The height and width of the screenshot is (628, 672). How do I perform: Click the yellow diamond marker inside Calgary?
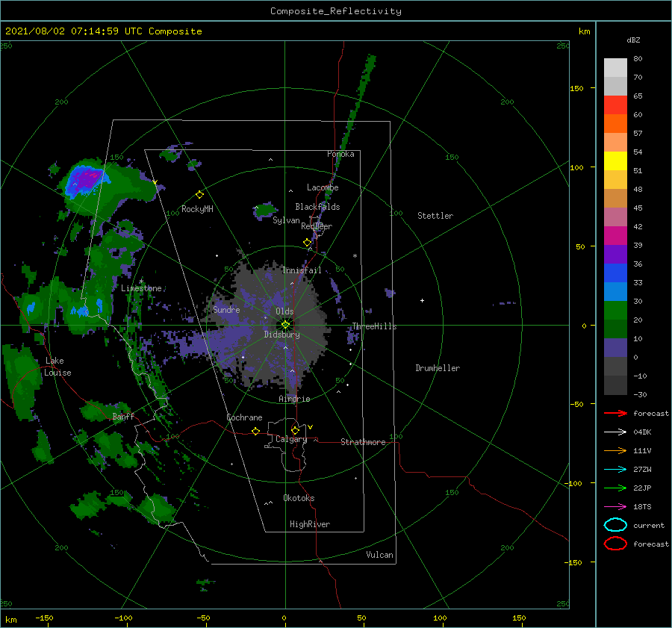[295, 430]
